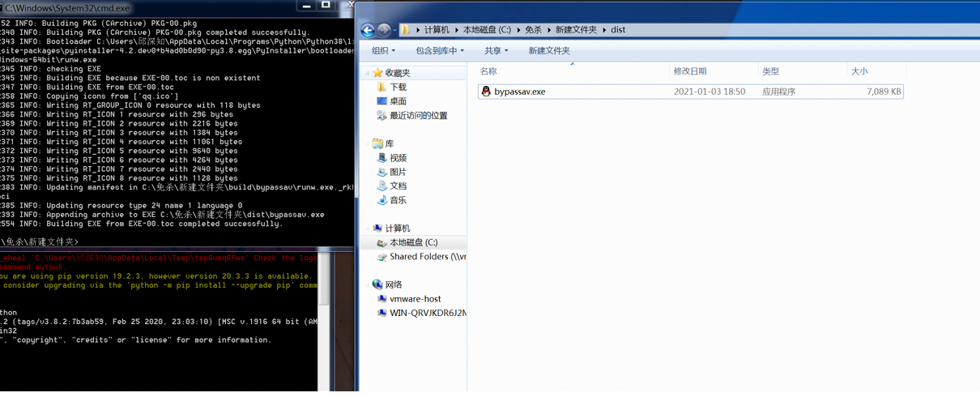Click dist in the address breadcrumb
This screenshot has height=397, width=980.
pos(618,30)
